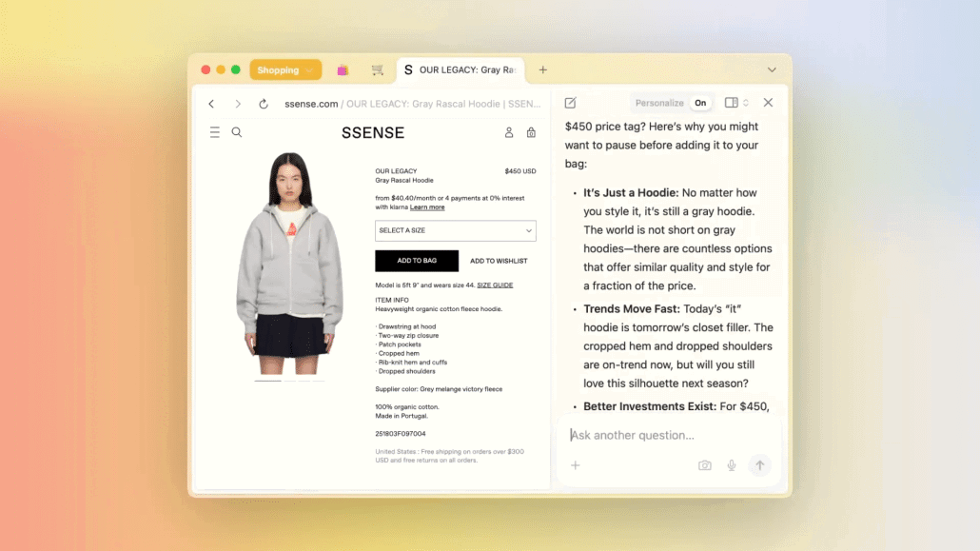Screen dimensions: 980x551
Task: Start a new chat with compose icon
Action: point(570,103)
